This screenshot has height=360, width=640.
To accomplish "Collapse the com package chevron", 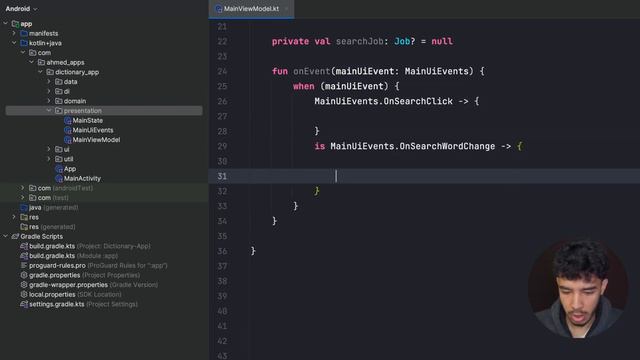I will (x=23, y=53).
